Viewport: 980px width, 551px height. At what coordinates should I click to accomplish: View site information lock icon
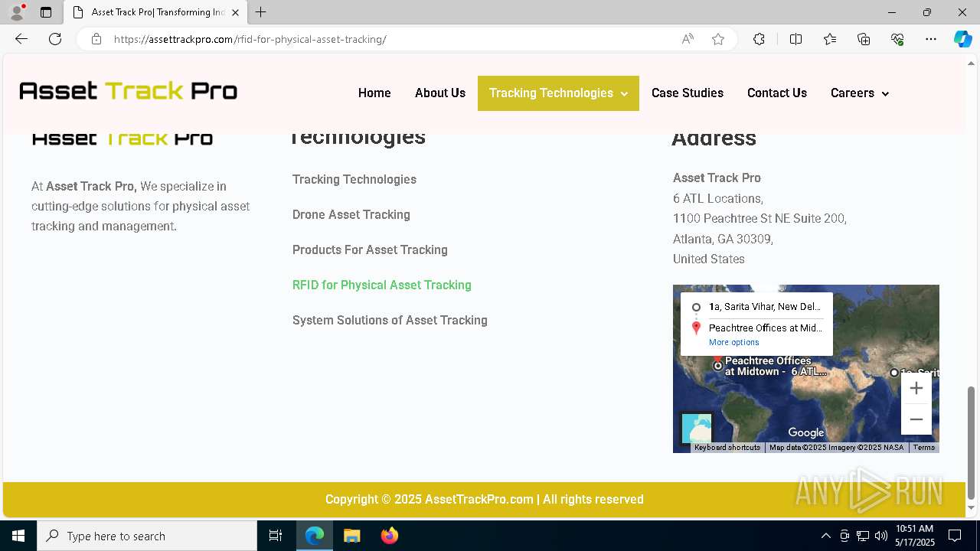tap(96, 39)
